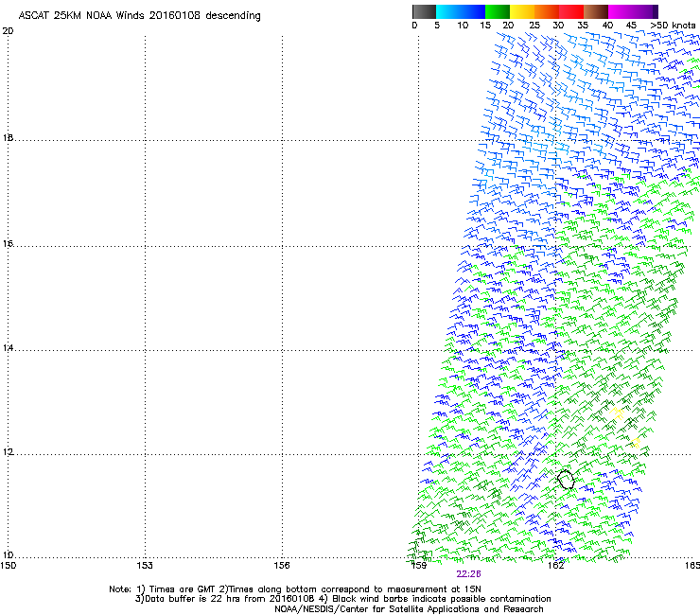The image size is (700, 615).
Task: Click the longitude label '150'
Action: tap(9, 566)
